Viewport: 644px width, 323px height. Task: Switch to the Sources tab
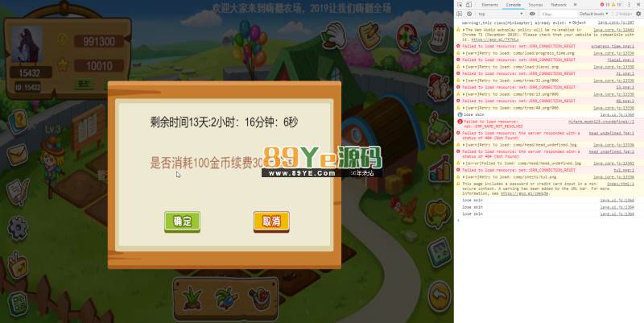point(535,5)
